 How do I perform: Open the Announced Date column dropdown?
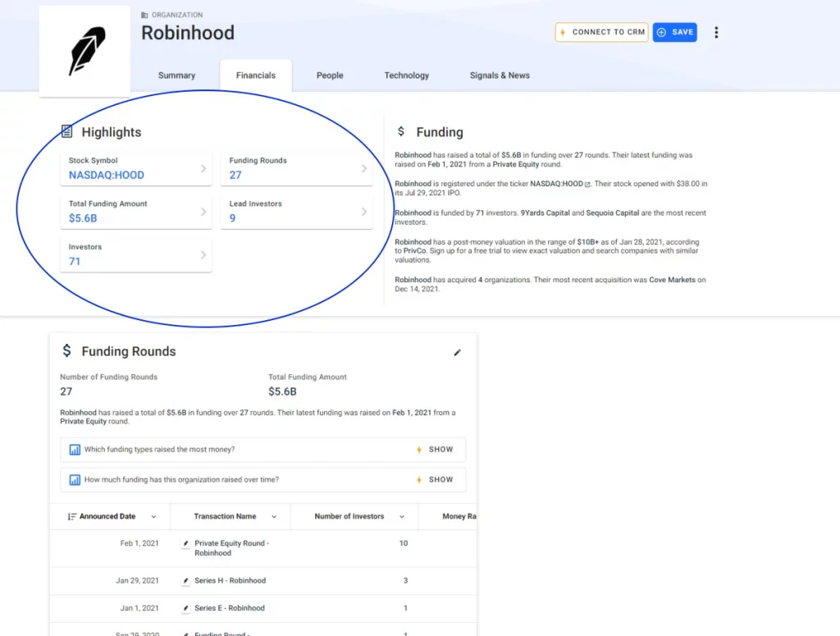(x=153, y=517)
